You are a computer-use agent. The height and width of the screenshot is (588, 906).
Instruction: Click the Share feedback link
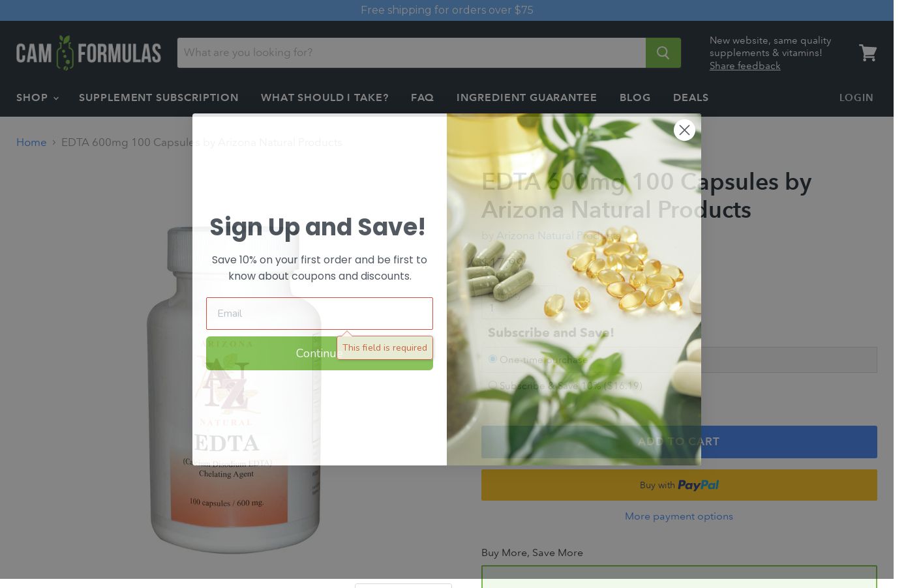pos(745,66)
